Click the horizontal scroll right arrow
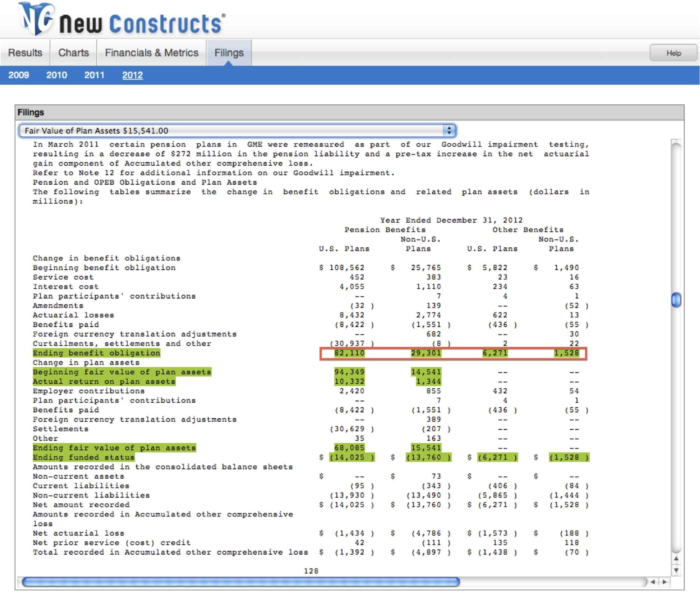 pyautogui.click(x=664, y=582)
